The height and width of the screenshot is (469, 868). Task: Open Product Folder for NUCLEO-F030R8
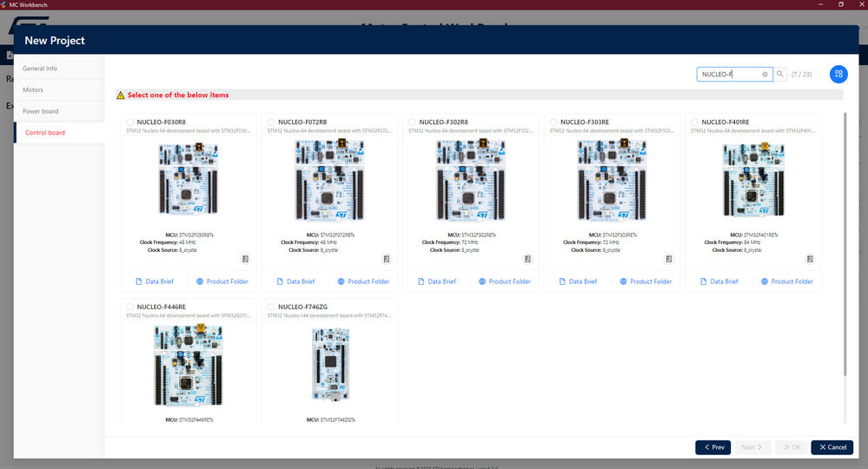(x=222, y=281)
